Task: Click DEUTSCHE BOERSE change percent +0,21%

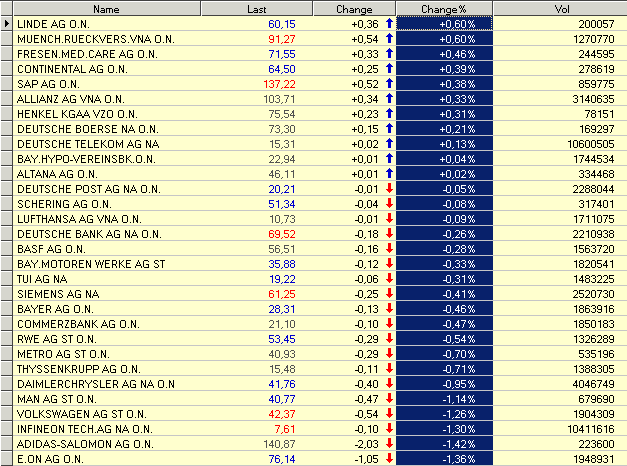Action: [457, 129]
